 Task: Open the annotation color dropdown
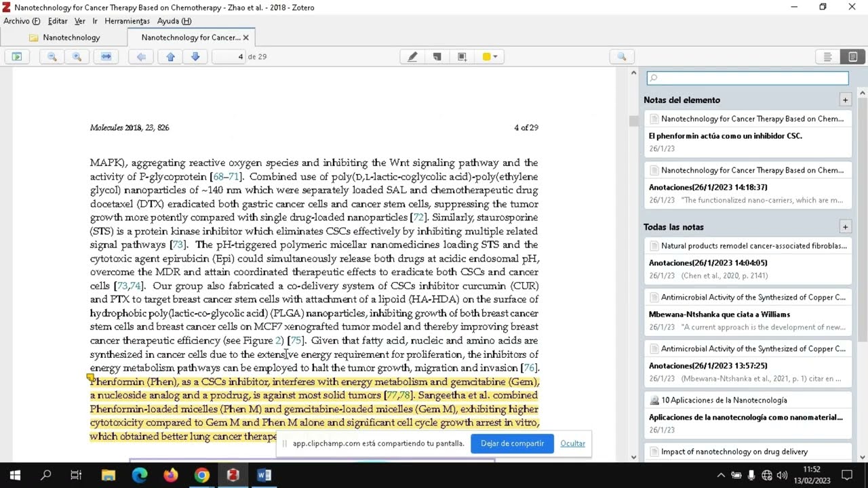pyautogui.click(x=490, y=57)
